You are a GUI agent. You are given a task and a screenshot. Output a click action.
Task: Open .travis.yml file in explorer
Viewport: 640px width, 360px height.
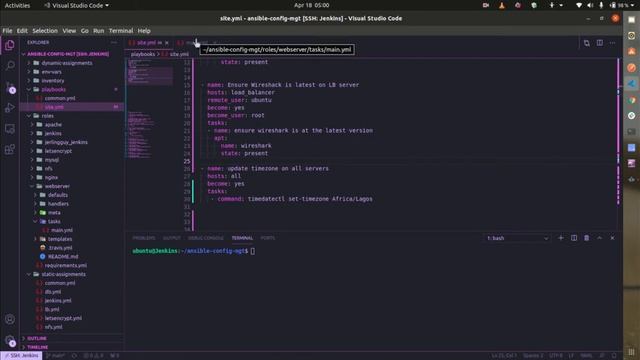click(71, 248)
